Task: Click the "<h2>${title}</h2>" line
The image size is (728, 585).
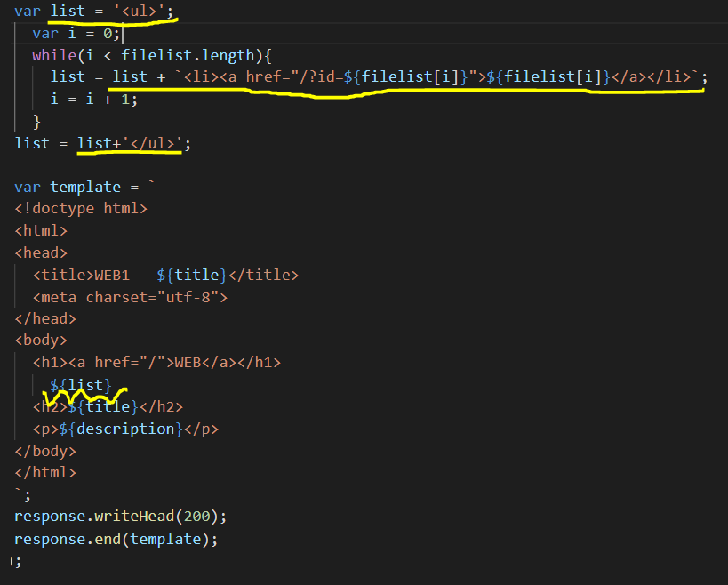Action: (x=108, y=406)
